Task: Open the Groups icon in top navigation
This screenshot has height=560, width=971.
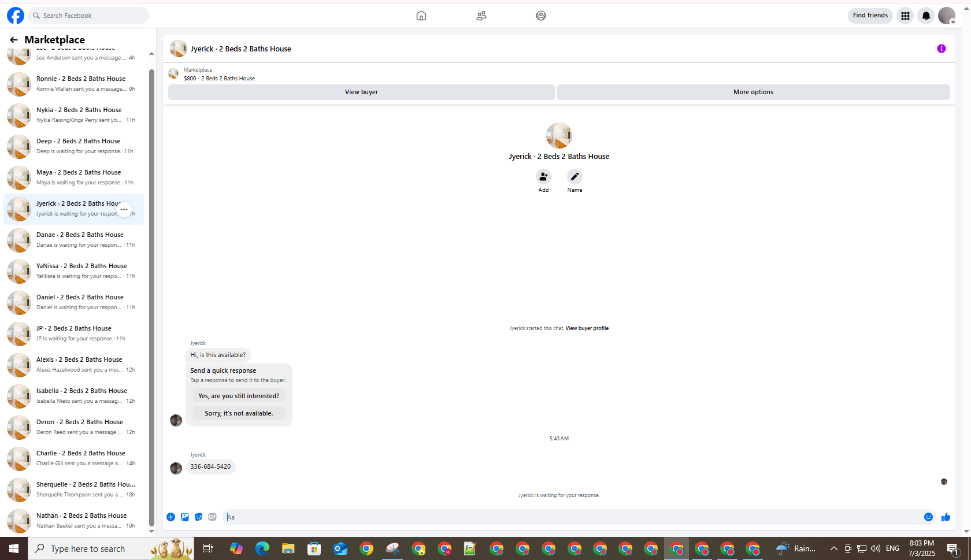Action: point(541,16)
